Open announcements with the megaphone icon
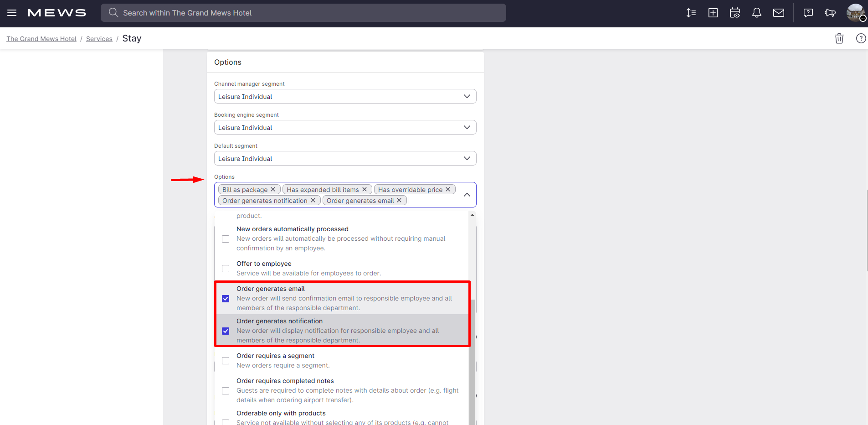Screen dimensions: 868x425 [830, 13]
